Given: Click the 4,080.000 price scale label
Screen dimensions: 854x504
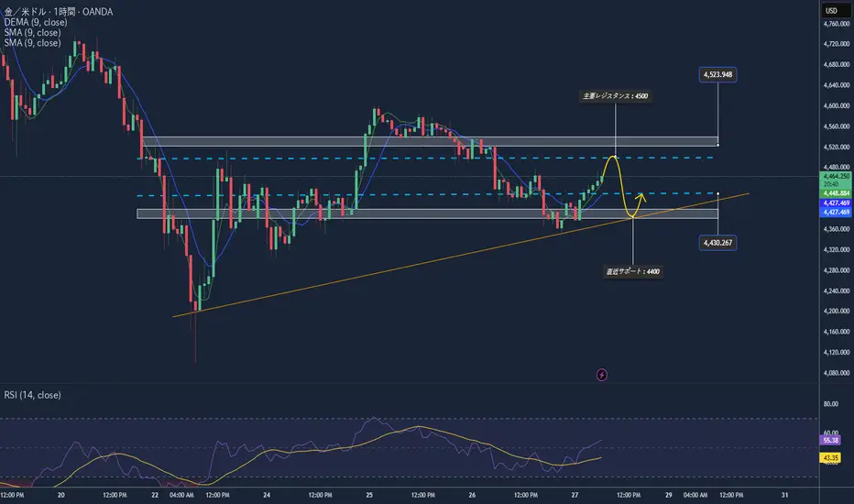Looking at the screenshot, I should (836, 373).
